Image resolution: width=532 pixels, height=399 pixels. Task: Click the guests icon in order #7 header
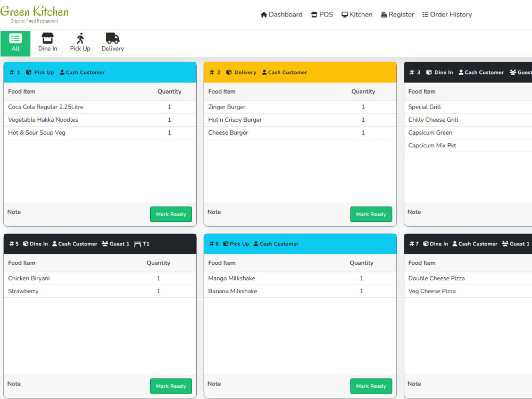[x=505, y=244]
